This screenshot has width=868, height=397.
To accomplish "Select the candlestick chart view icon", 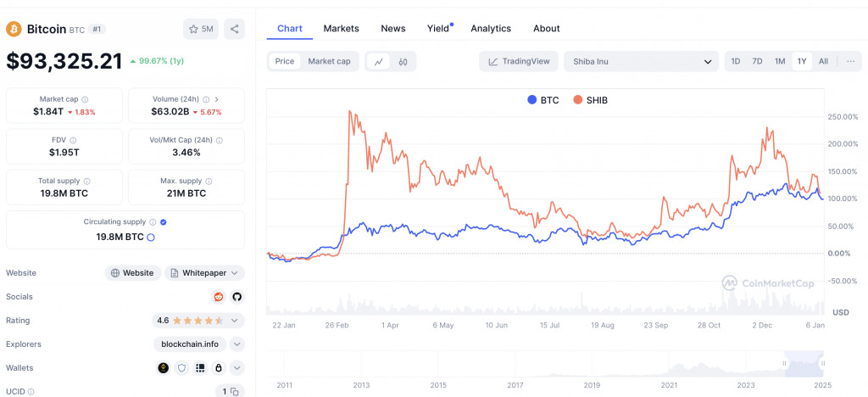I will click(x=403, y=61).
